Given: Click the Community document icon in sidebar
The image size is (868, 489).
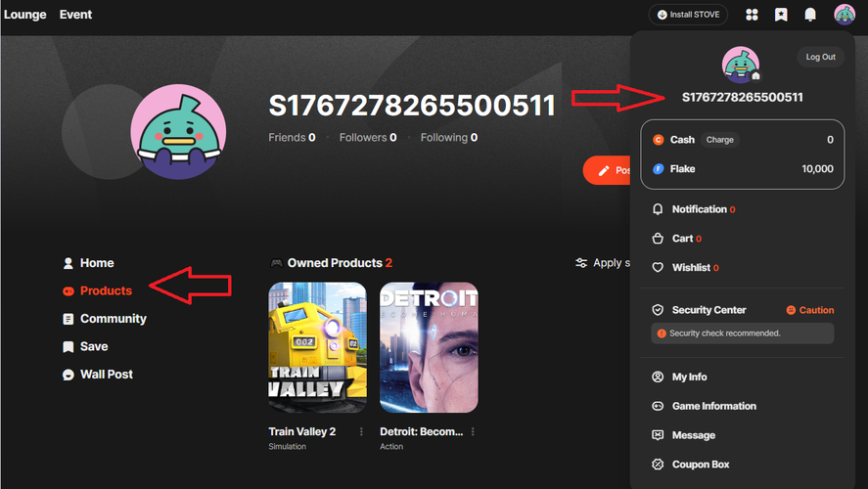Looking at the screenshot, I should click(x=69, y=319).
